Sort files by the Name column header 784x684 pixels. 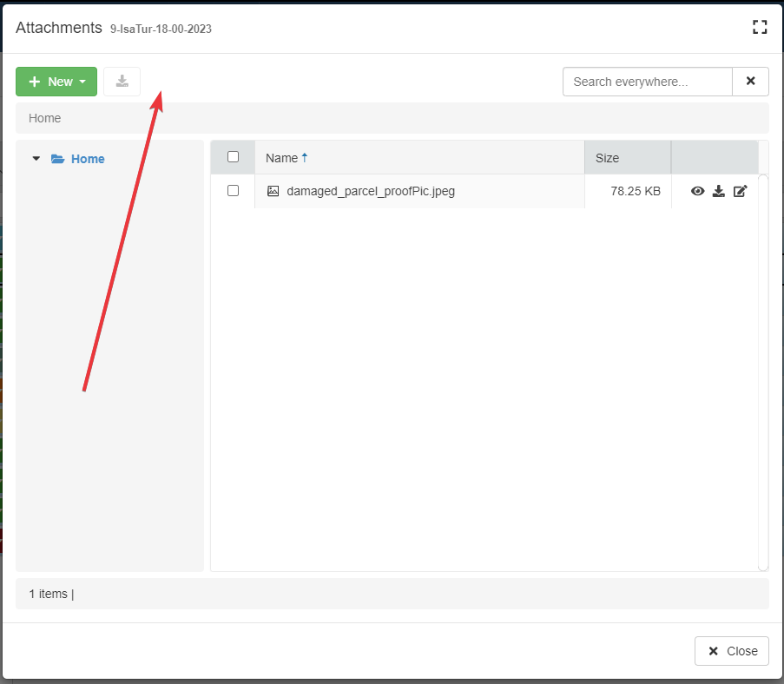point(281,158)
